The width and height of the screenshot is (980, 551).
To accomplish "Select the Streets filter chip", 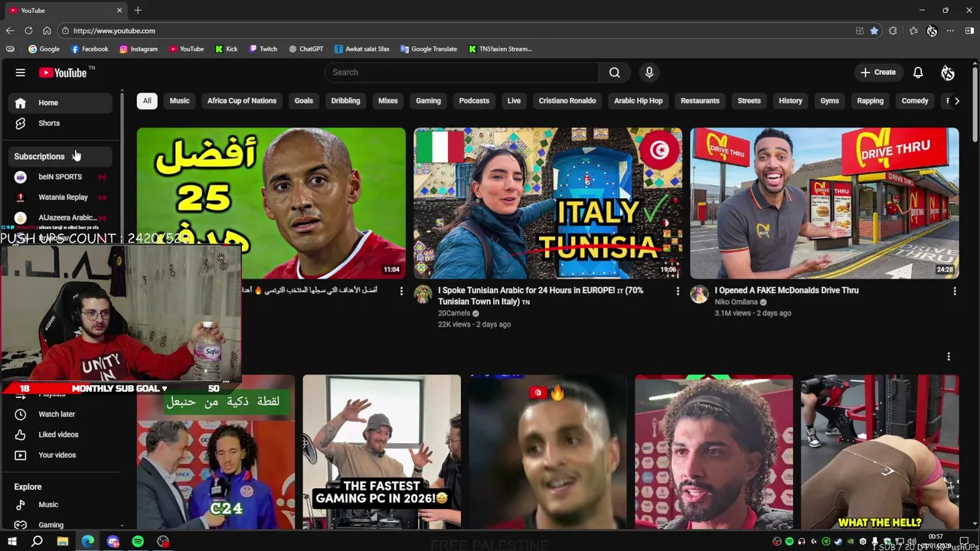I will pos(749,101).
